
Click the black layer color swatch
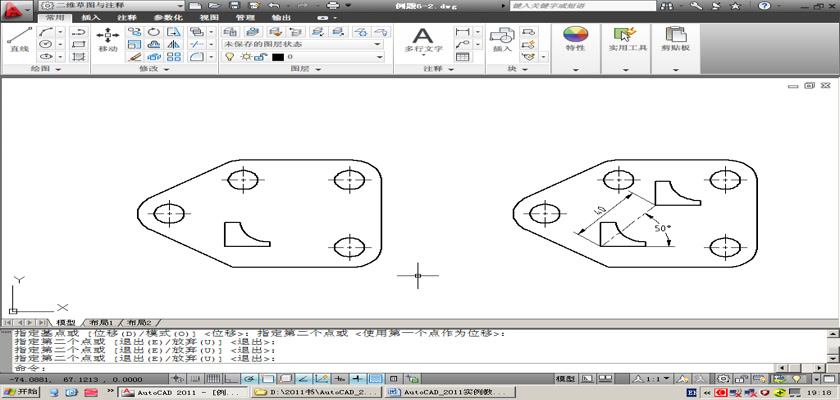point(277,57)
